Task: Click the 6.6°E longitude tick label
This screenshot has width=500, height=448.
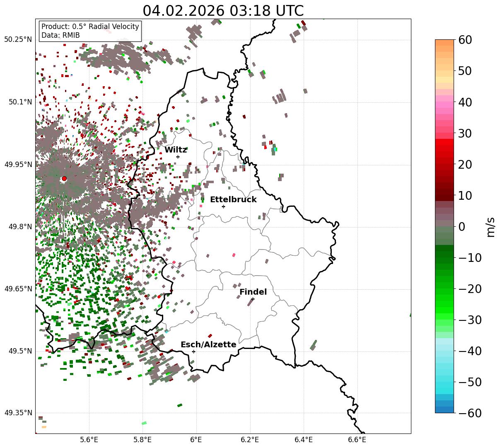Action: [x=357, y=439]
